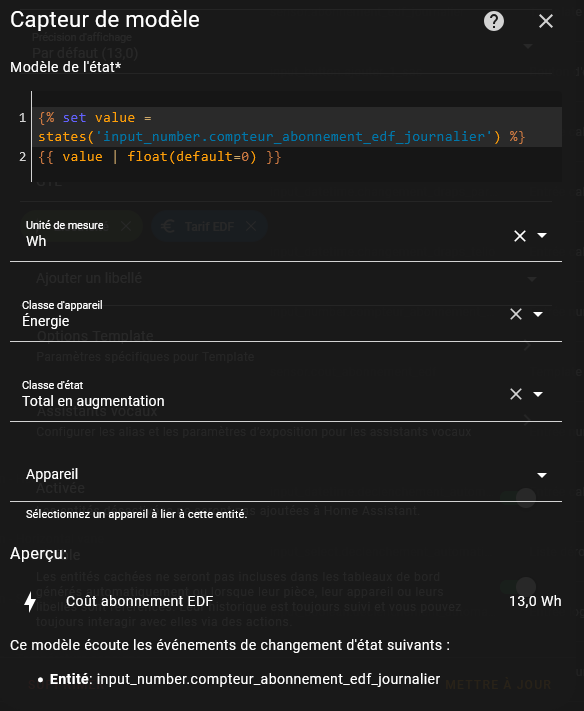
Task: Expand the Unité de mesure dropdown arrow
Action: tap(542, 235)
